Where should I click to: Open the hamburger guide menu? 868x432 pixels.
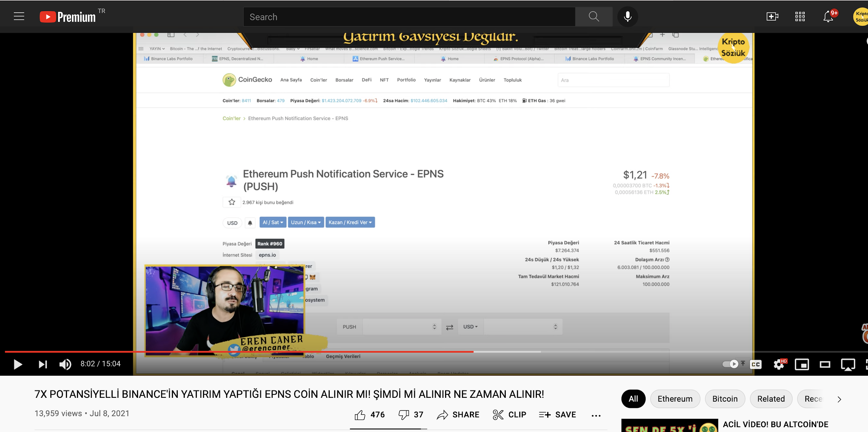pyautogui.click(x=19, y=16)
